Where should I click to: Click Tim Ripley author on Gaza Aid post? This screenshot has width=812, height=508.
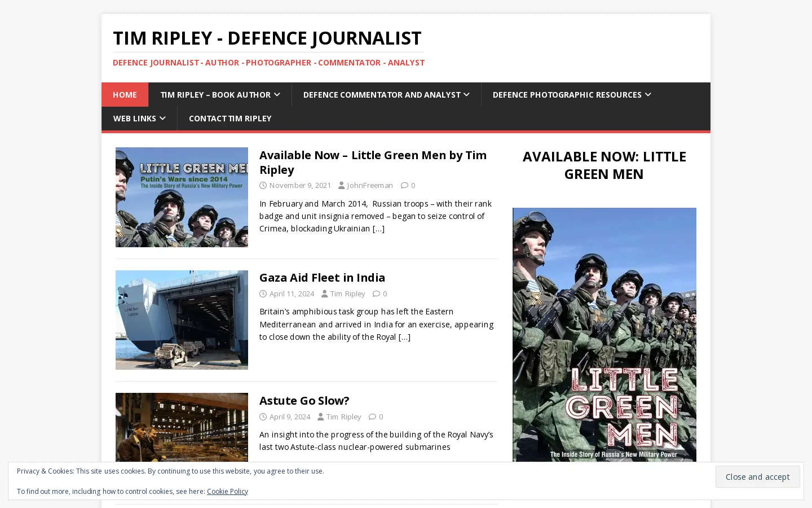point(347,294)
